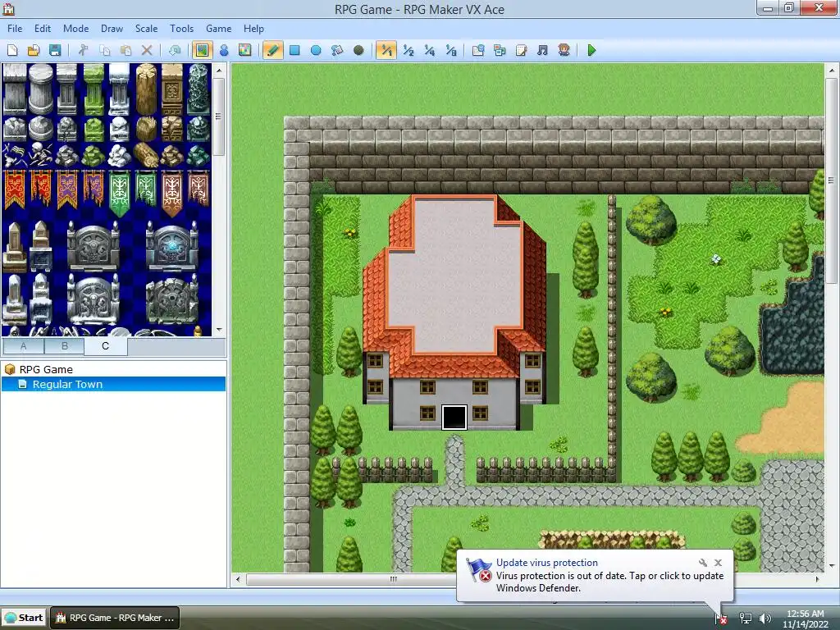Open the Game menu
Image resolution: width=840 pixels, height=630 pixels.
(218, 29)
